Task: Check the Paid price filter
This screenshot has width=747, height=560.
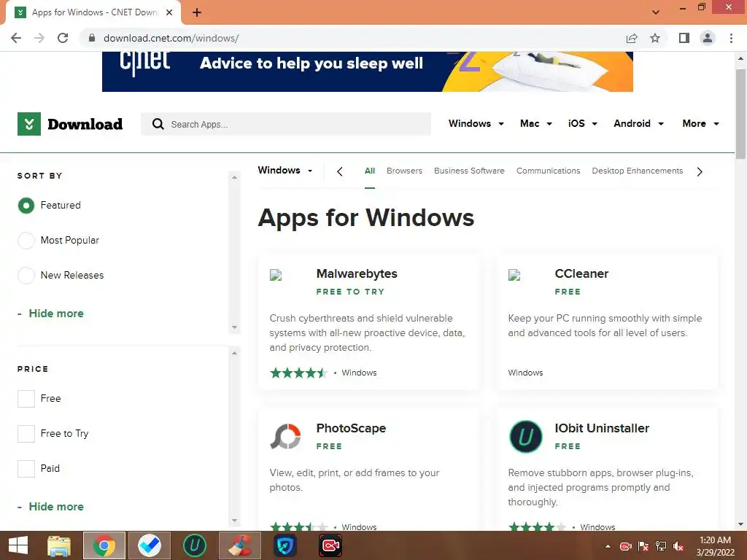Action: pos(26,469)
